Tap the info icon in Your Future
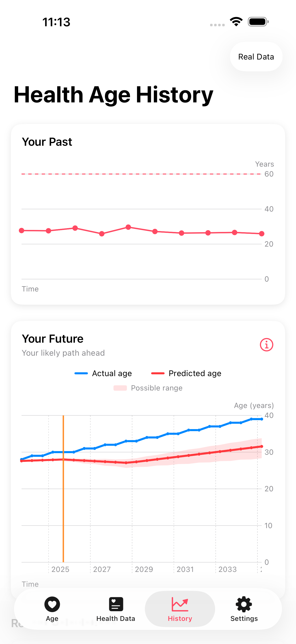The height and width of the screenshot is (644, 296). pos(266,345)
